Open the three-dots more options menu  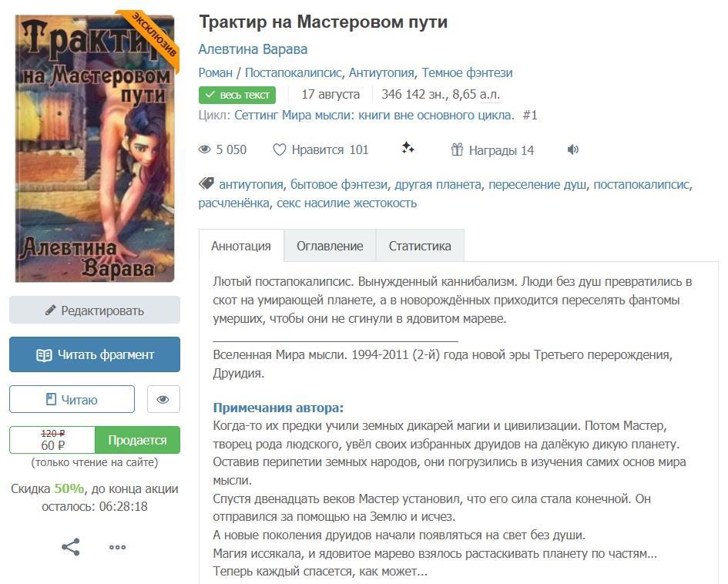(x=117, y=547)
